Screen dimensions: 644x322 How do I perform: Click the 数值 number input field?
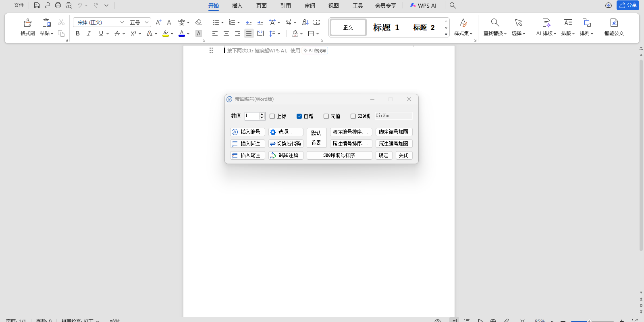[251, 116]
